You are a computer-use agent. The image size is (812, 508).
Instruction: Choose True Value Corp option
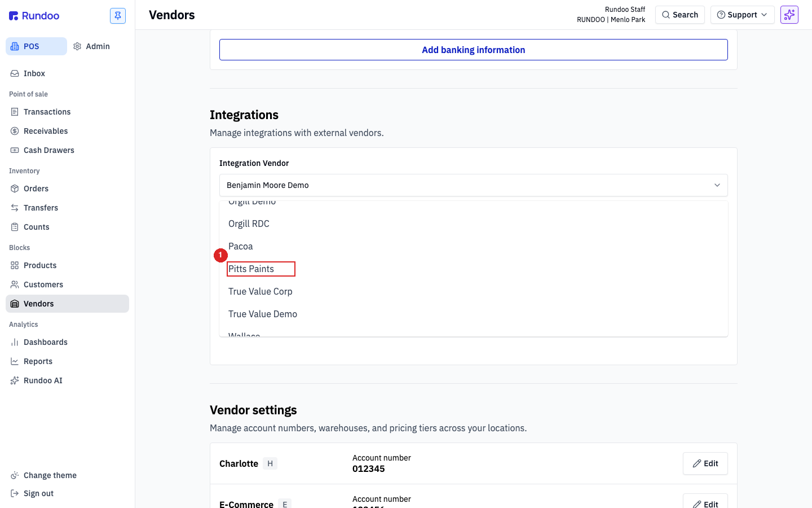pyautogui.click(x=474, y=291)
